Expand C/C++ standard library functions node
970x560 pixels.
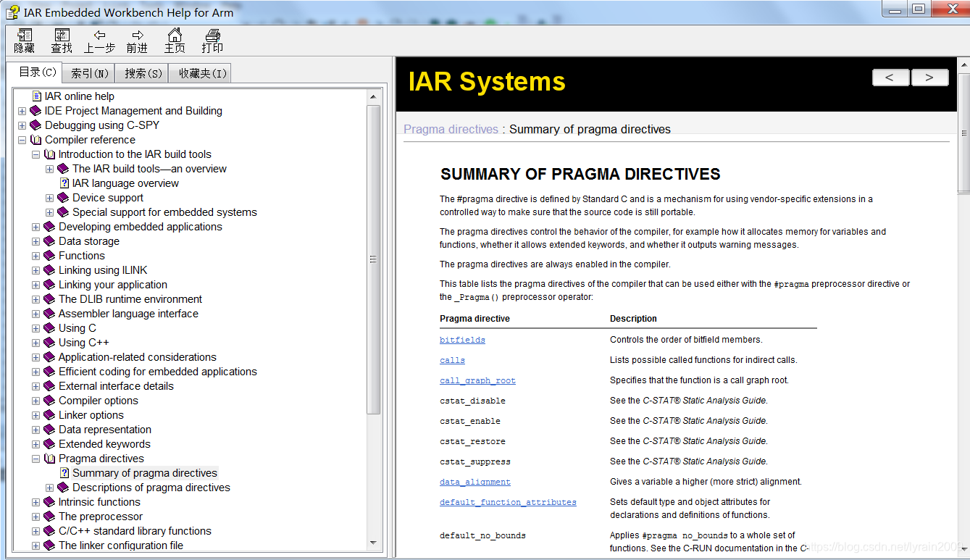tap(35, 531)
